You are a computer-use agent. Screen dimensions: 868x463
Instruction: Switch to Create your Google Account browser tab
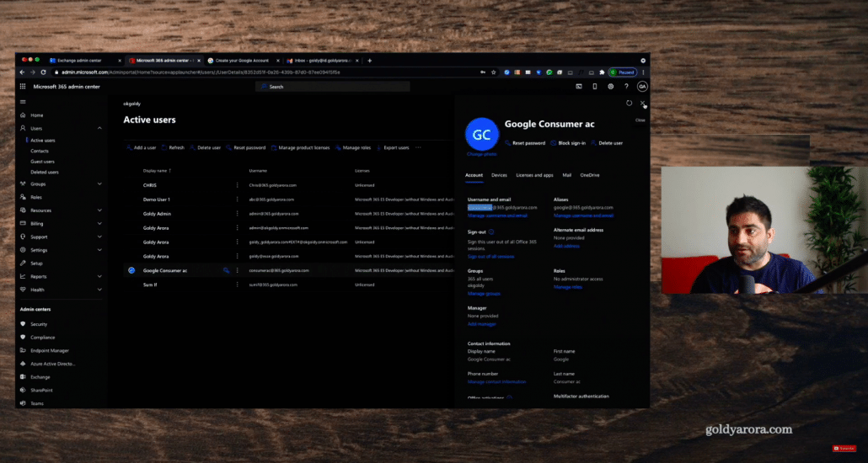coord(242,61)
